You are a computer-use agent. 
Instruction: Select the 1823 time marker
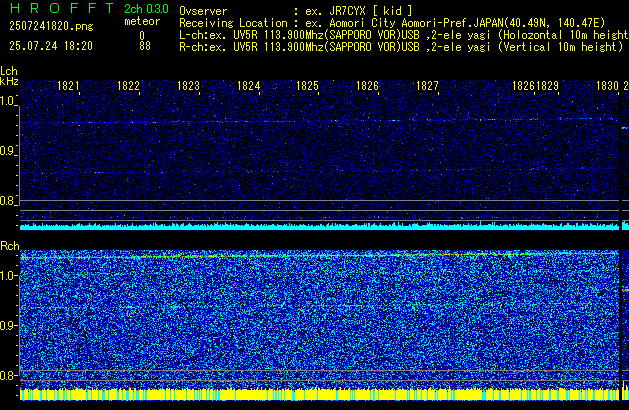coord(188,86)
